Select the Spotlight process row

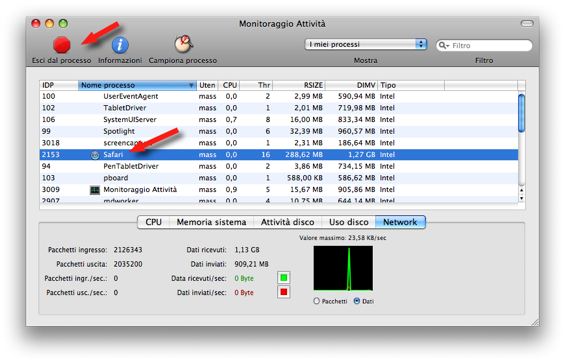click(x=279, y=131)
